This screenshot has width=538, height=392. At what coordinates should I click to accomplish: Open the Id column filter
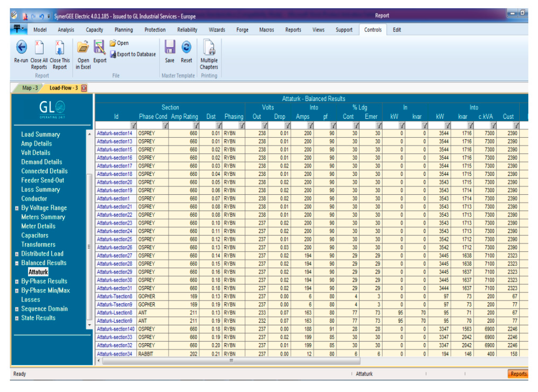pyautogui.click(x=133, y=125)
